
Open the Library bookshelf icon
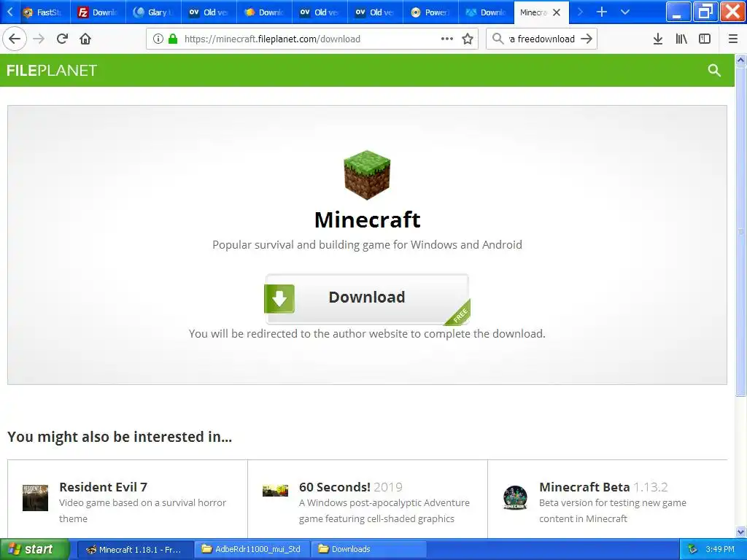681,39
